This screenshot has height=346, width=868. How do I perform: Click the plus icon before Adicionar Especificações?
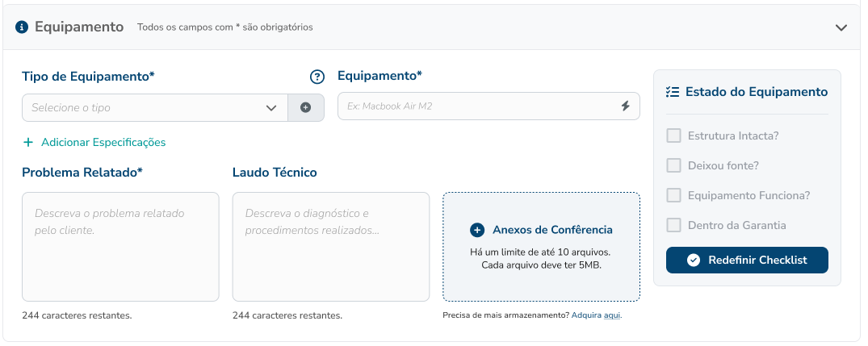(28, 143)
